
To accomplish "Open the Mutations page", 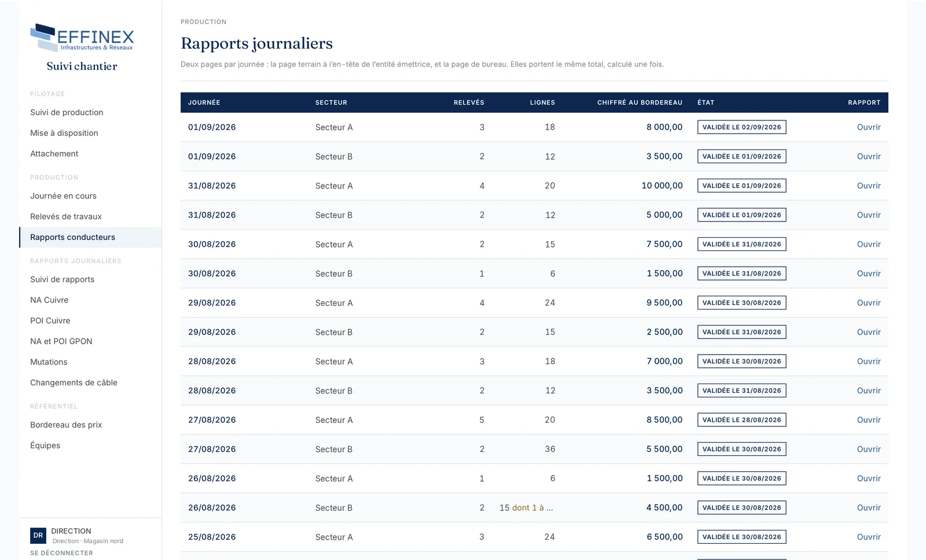I will (x=49, y=362).
